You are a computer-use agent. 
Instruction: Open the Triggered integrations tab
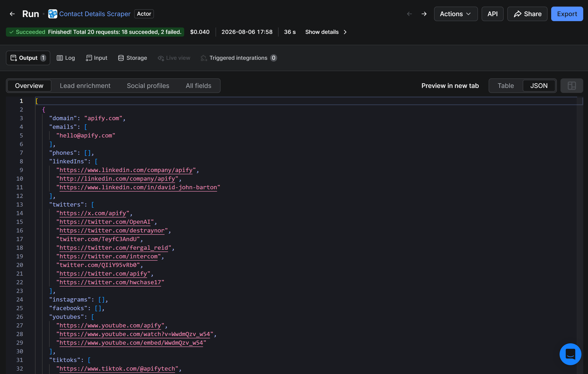click(239, 58)
